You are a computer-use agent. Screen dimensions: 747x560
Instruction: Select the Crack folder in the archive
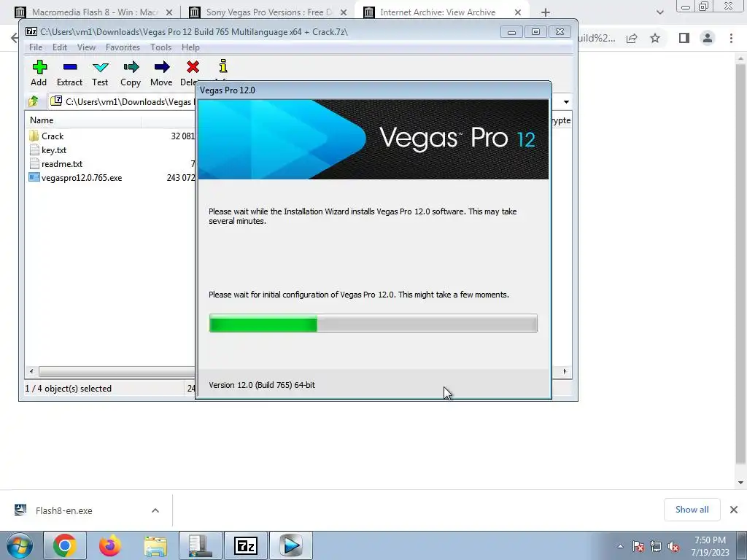point(53,136)
